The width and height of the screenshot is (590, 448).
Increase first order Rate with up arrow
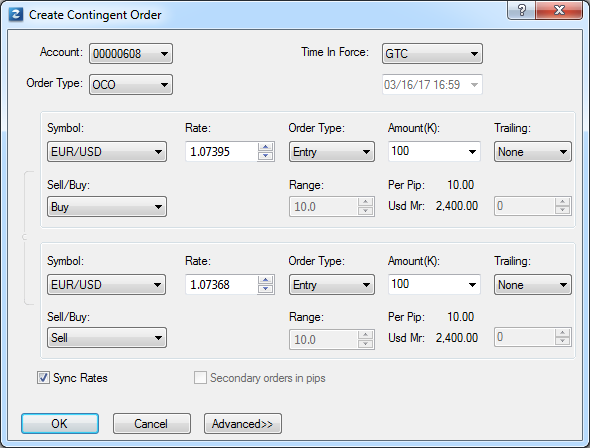(x=266, y=147)
